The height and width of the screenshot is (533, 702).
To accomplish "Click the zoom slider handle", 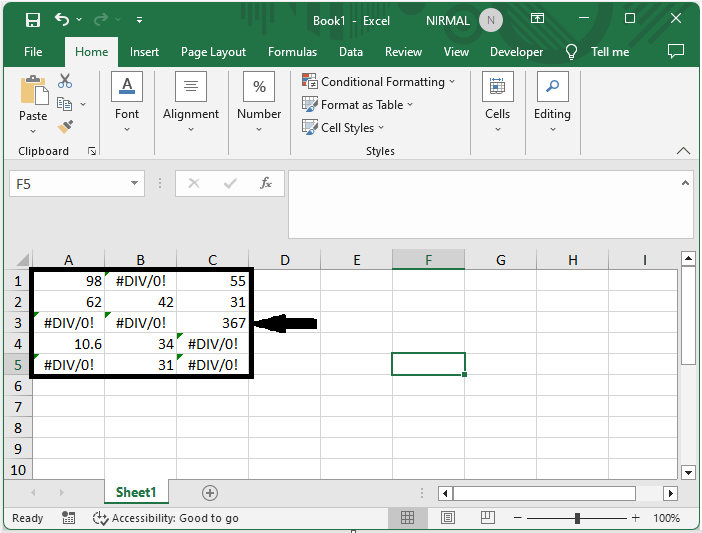I will [577, 518].
